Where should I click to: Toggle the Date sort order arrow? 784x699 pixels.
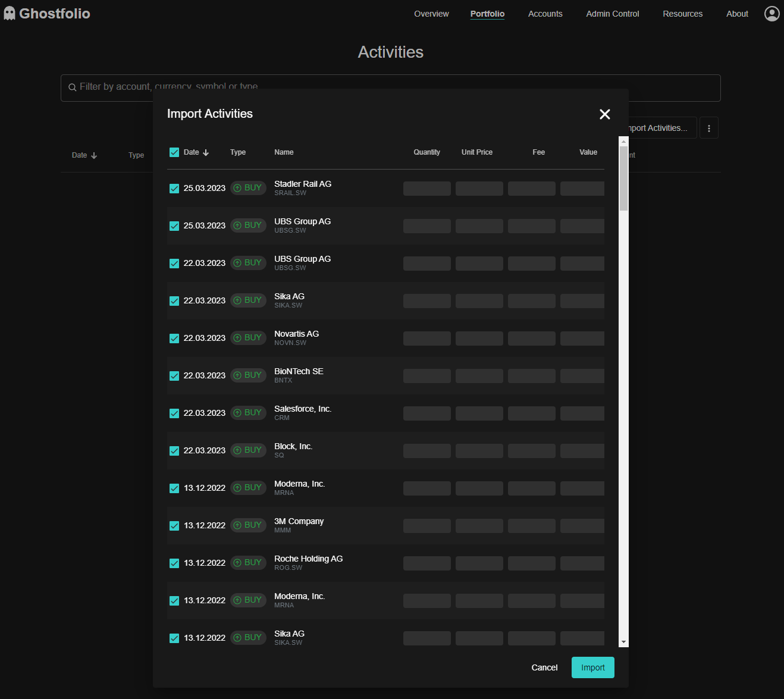tap(205, 152)
